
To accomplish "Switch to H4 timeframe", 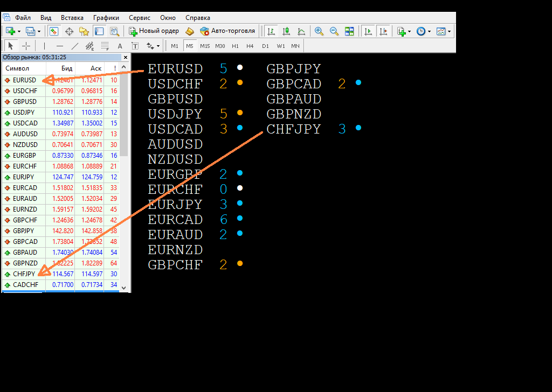I will coord(250,46).
